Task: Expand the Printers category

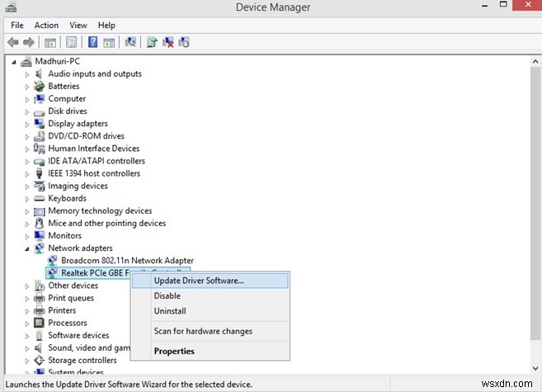Action: tap(27, 311)
